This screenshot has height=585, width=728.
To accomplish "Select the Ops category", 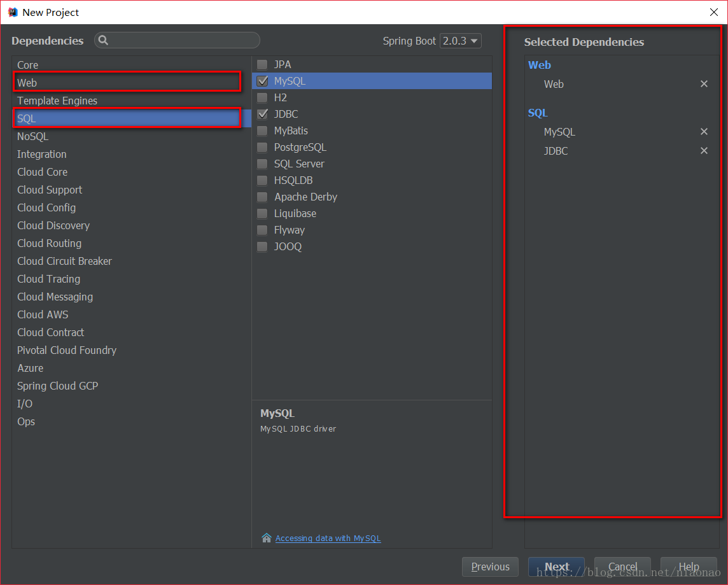I will pos(131,421).
